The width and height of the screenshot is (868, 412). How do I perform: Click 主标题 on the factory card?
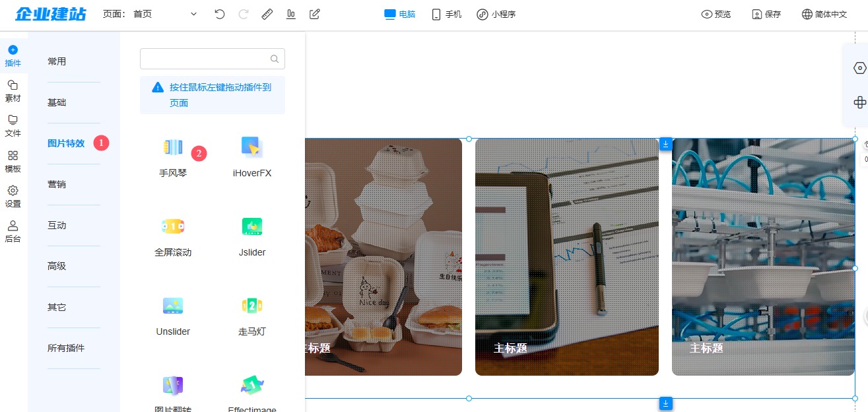[706, 348]
